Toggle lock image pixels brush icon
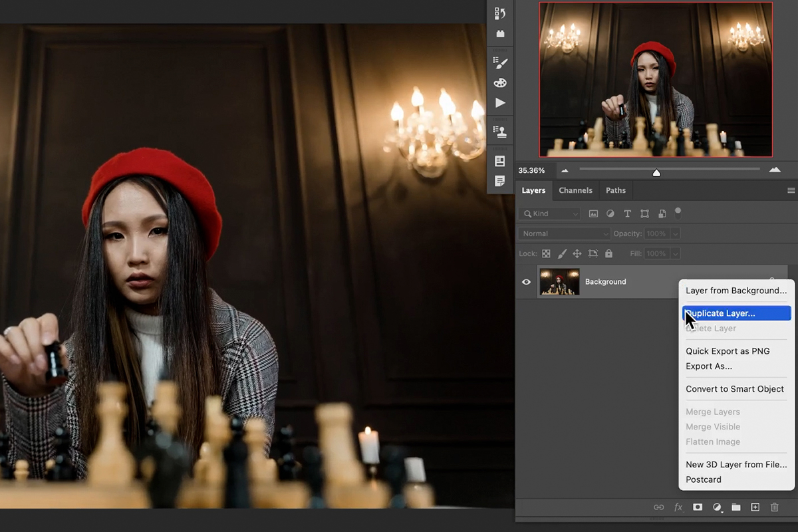Viewport: 798px width, 532px height. [x=562, y=254]
